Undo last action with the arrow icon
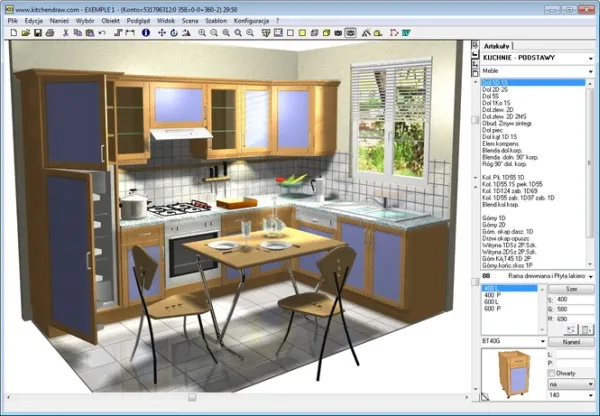This screenshot has height=416, width=600. coord(101,33)
